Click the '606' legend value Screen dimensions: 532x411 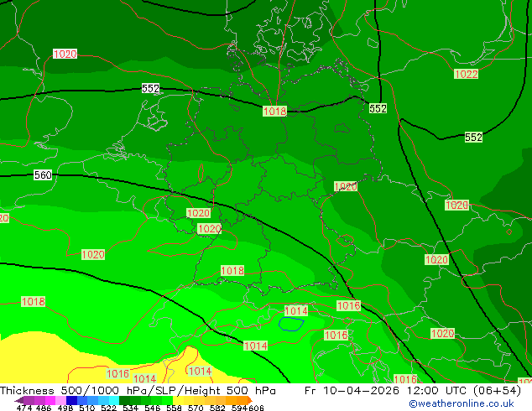coord(256,408)
